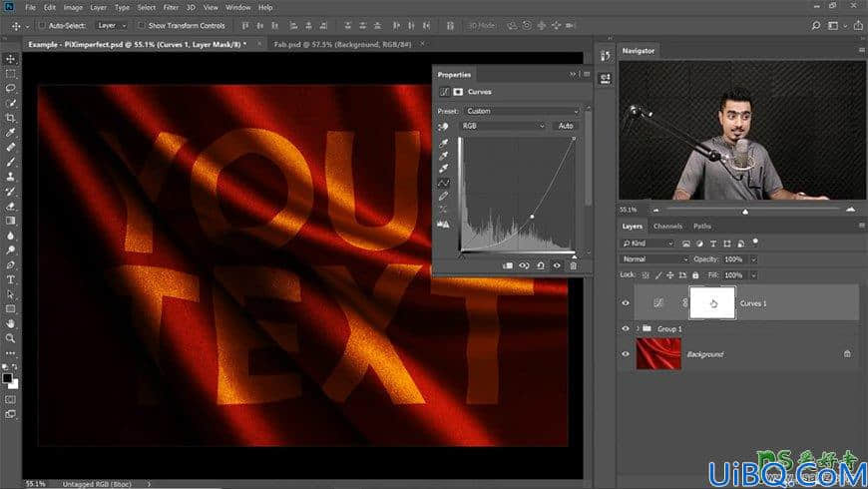Open the Curves Preset dropdown
The image size is (868, 489).
[x=522, y=112]
